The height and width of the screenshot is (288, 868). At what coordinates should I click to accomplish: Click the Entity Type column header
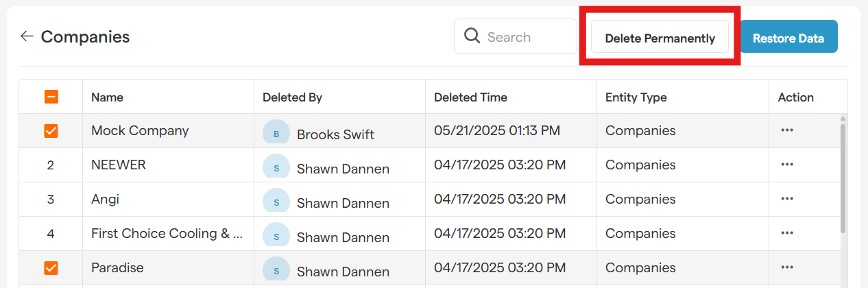pyautogui.click(x=636, y=97)
